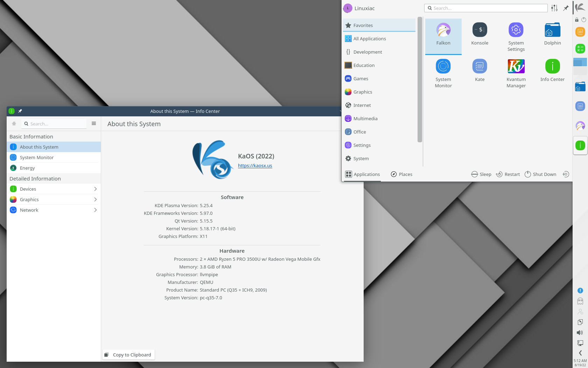Open Falkon from the side panel

pyautogui.click(x=580, y=126)
